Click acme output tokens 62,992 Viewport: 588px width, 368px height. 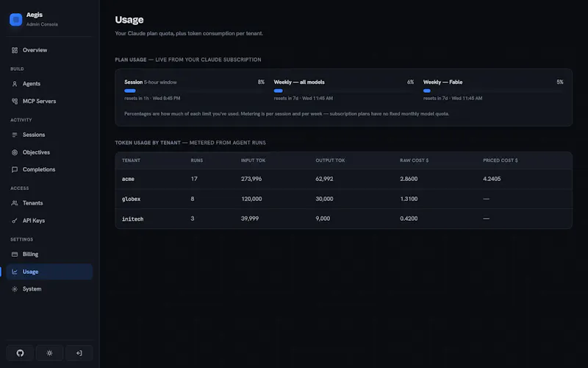(324, 179)
